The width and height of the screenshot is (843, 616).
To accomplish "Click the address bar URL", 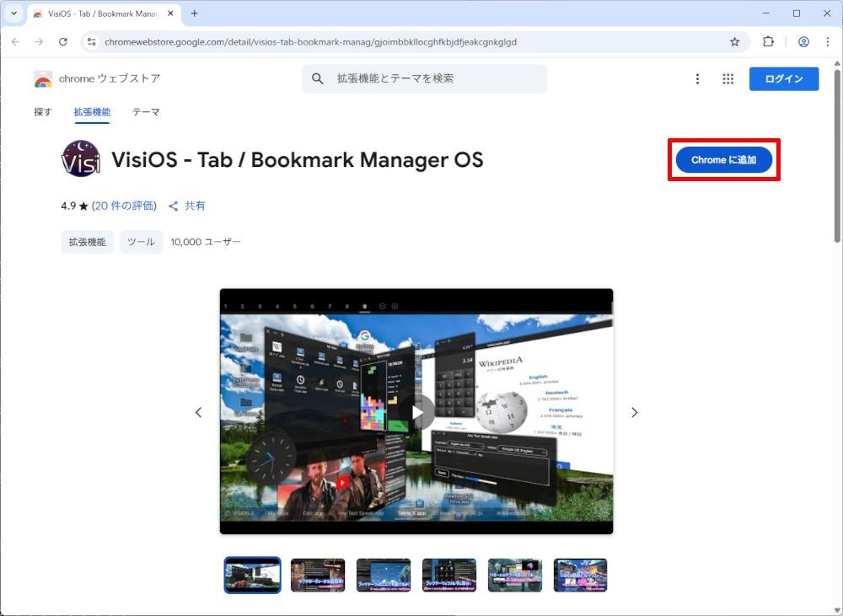I will (311, 42).
